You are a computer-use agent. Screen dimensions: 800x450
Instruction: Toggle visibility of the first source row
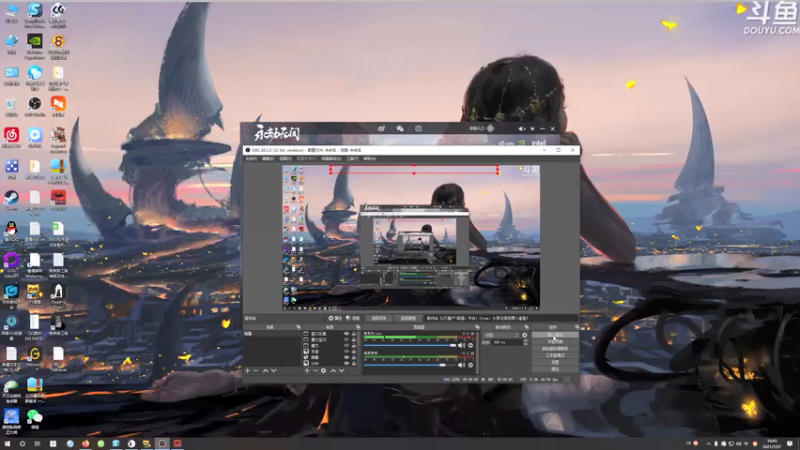(346, 333)
